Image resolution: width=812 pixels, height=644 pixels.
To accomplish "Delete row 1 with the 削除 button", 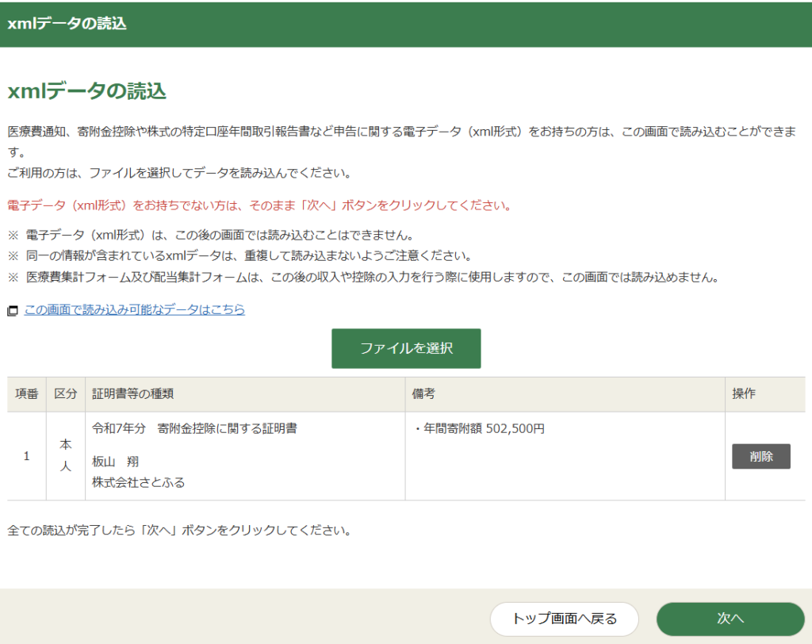I will [x=760, y=456].
